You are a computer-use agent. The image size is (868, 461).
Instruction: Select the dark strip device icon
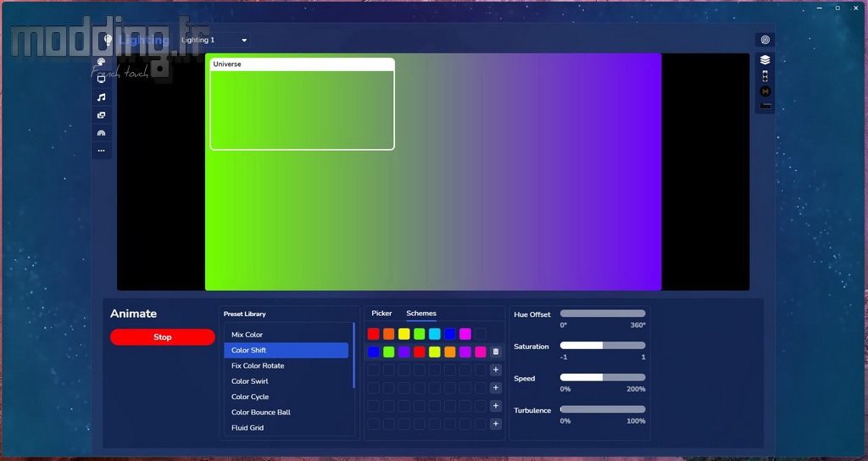coord(765,106)
